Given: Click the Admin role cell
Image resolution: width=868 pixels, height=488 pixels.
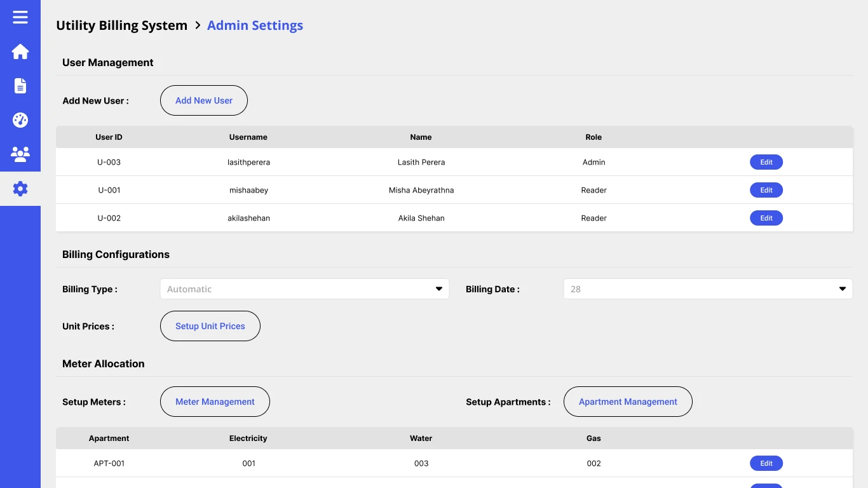Looking at the screenshot, I should 593,162.
